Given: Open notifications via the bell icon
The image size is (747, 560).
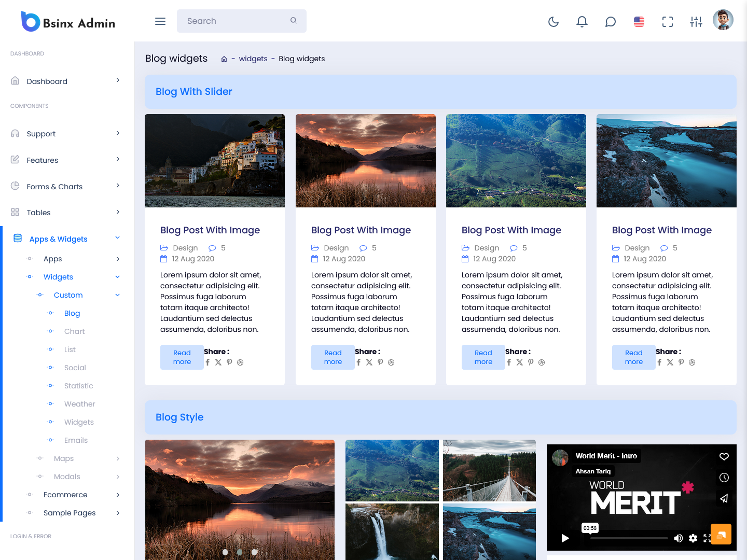Looking at the screenshot, I should pyautogui.click(x=582, y=21).
